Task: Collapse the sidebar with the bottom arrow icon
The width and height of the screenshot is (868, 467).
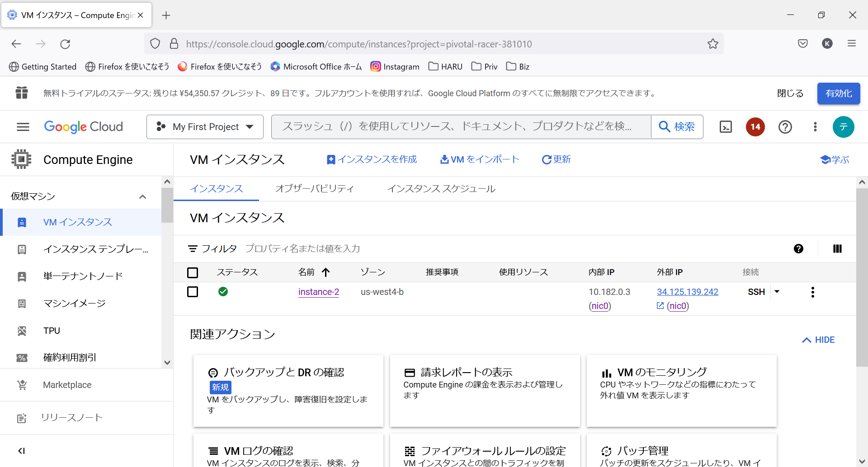Action: pos(21,451)
